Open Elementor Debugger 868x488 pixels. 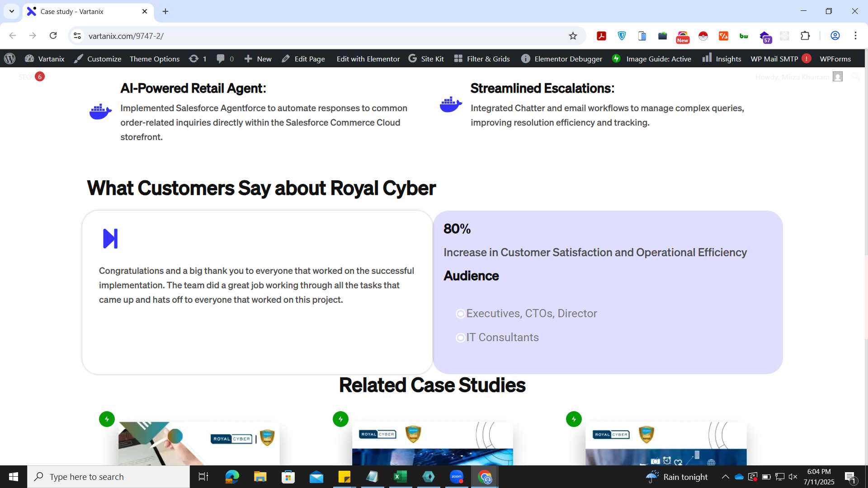pos(561,59)
